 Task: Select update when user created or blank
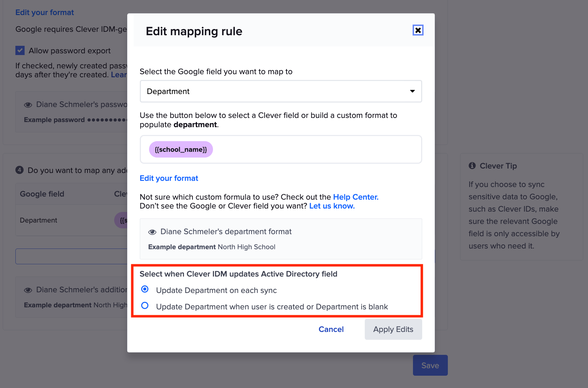(145, 306)
